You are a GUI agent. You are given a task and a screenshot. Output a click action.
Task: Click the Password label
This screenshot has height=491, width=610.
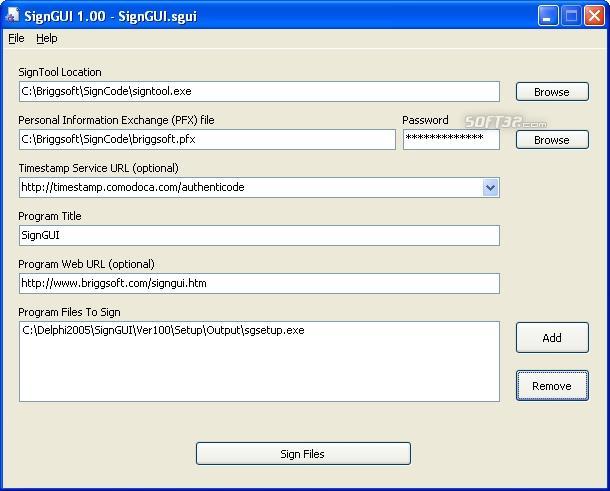point(425,120)
